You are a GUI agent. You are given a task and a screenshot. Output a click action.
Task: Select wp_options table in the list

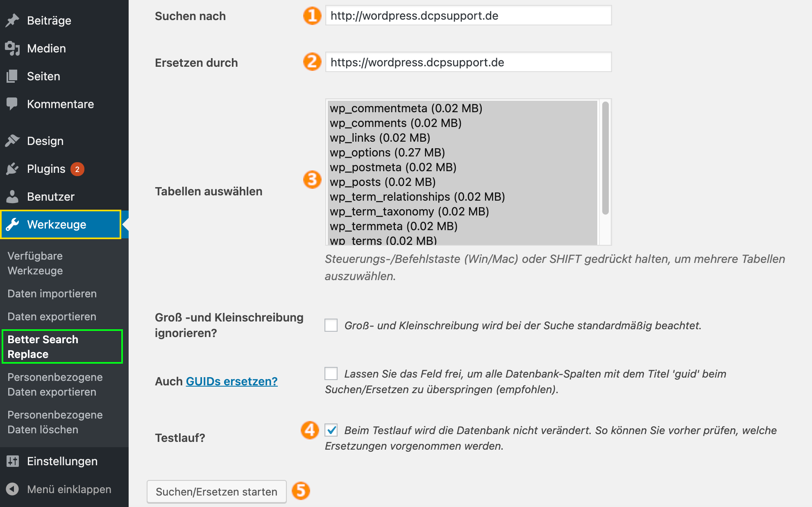[462, 152]
